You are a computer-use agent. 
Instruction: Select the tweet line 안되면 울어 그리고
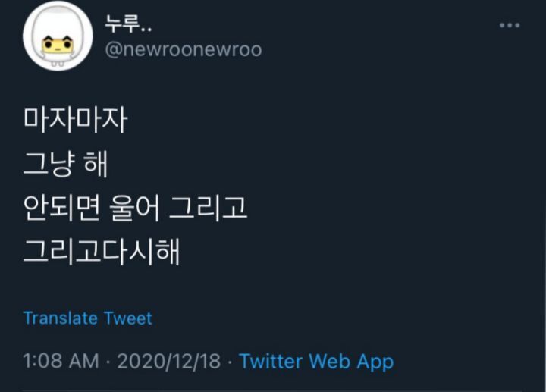pos(135,208)
